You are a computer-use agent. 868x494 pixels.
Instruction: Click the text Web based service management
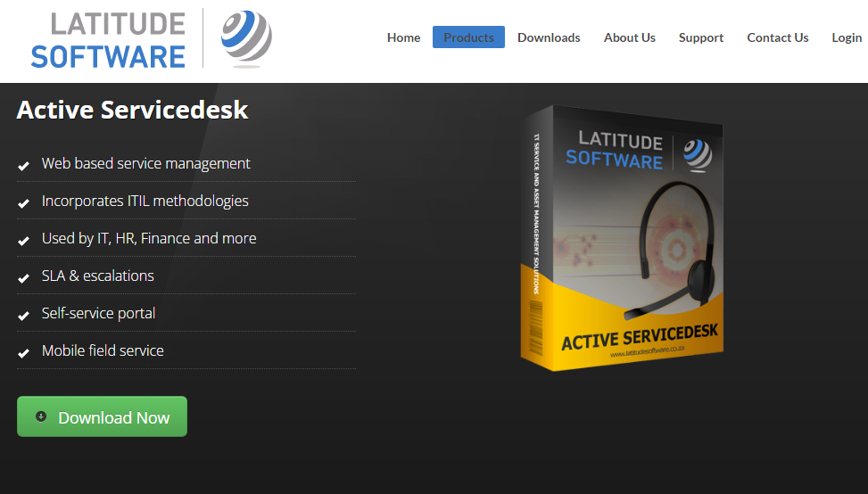[146, 164]
